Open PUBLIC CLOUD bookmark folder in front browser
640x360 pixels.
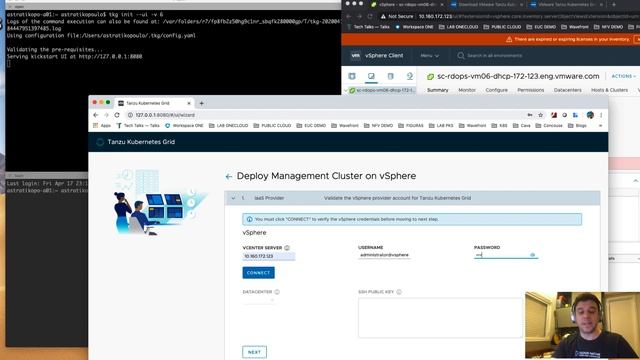tap(272, 126)
